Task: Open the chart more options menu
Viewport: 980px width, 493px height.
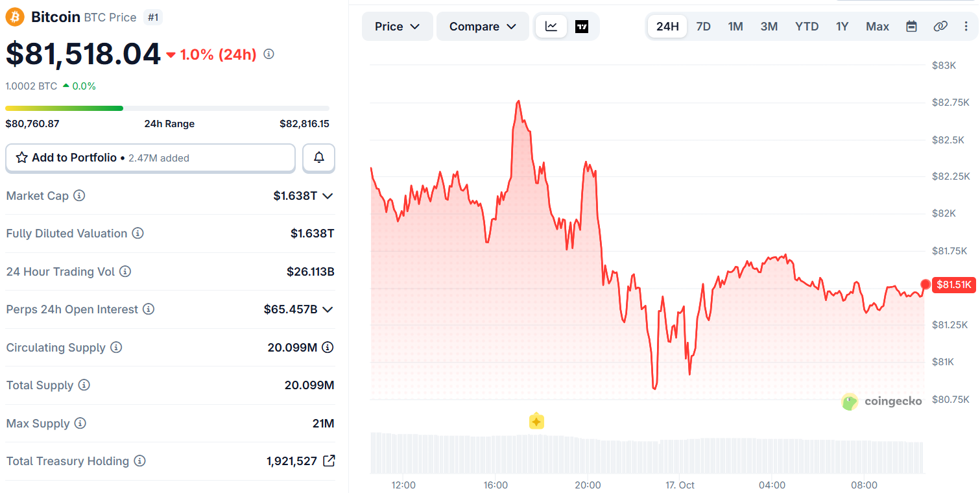Action: [966, 27]
